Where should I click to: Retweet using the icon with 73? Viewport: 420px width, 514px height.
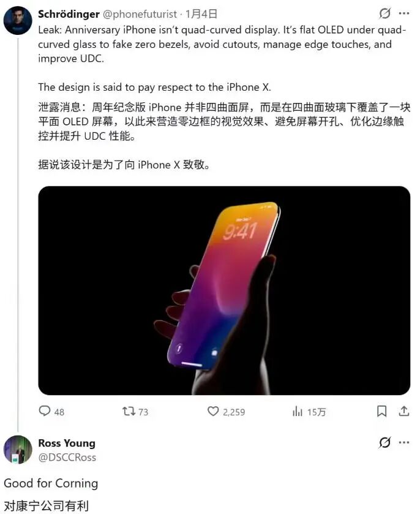click(x=129, y=411)
